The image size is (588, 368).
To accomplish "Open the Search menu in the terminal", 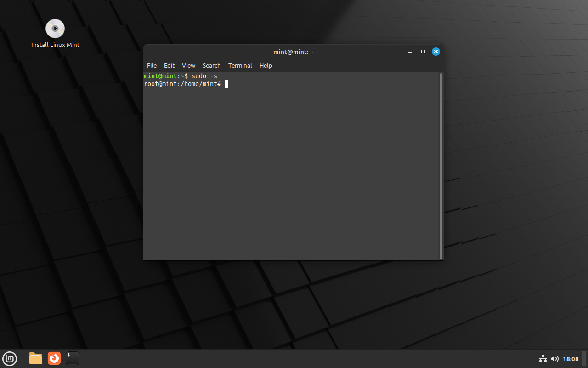I will coord(211,65).
